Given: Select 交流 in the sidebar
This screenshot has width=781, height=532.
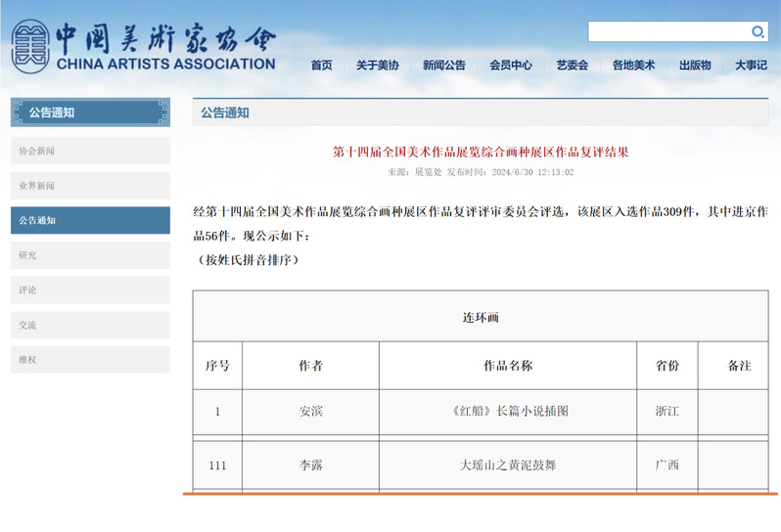Looking at the screenshot, I should (x=90, y=325).
